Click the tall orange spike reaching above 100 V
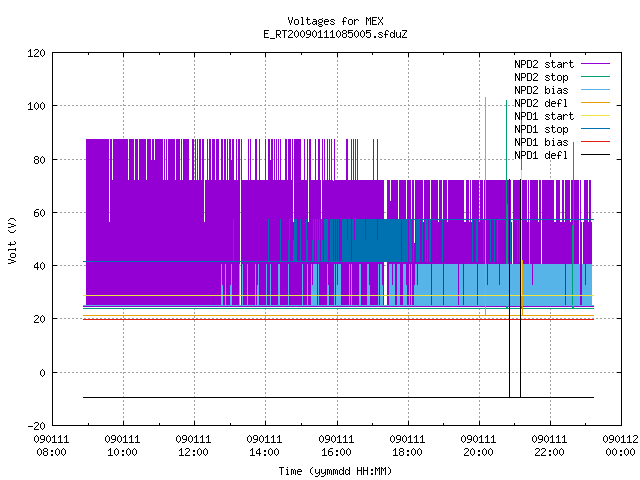Image resolution: width=640 pixels, height=480 pixels. tap(485, 206)
